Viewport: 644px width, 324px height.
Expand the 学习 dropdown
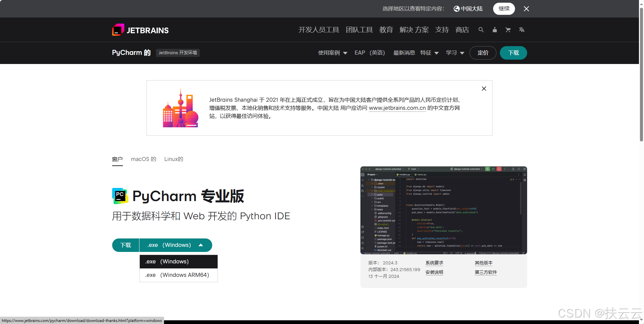pyautogui.click(x=455, y=53)
